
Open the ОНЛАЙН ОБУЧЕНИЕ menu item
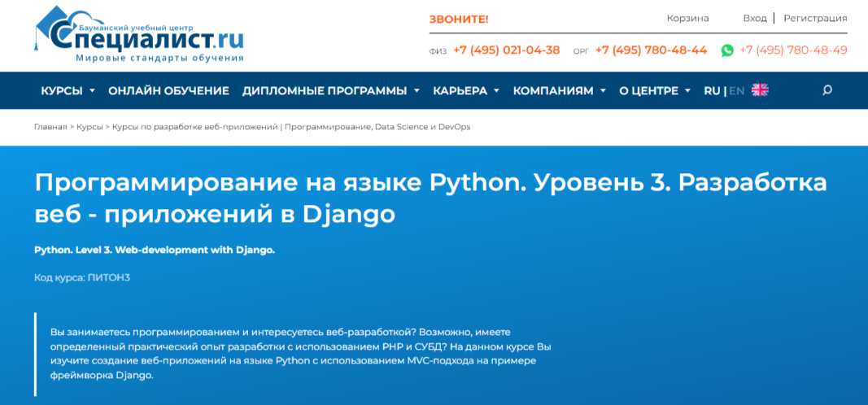point(169,91)
